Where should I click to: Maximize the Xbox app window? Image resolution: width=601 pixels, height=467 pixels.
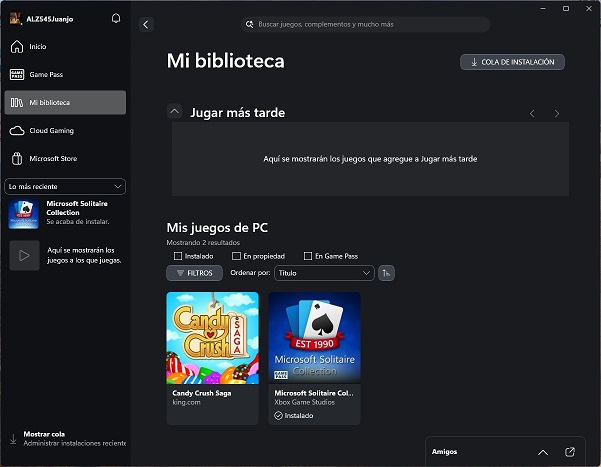566,8
